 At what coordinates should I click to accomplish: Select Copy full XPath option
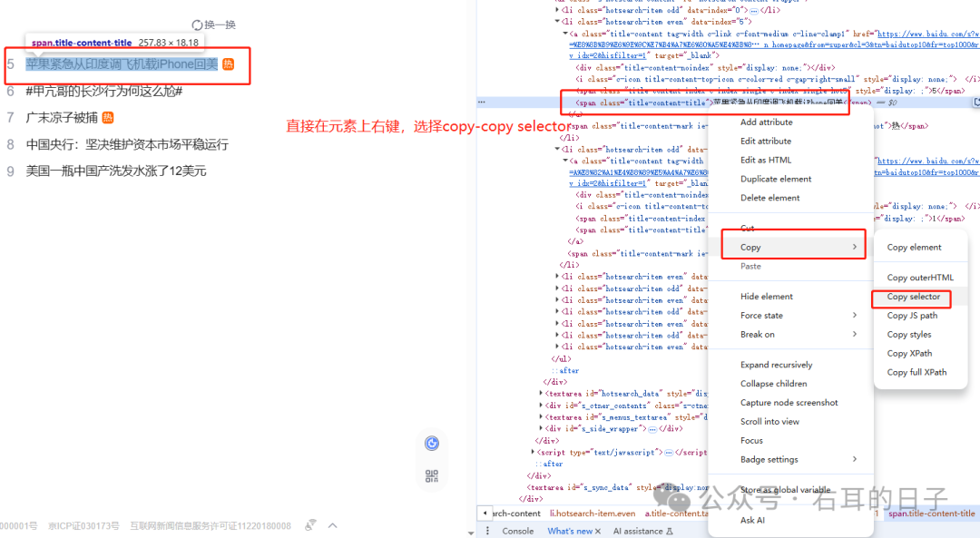click(916, 372)
